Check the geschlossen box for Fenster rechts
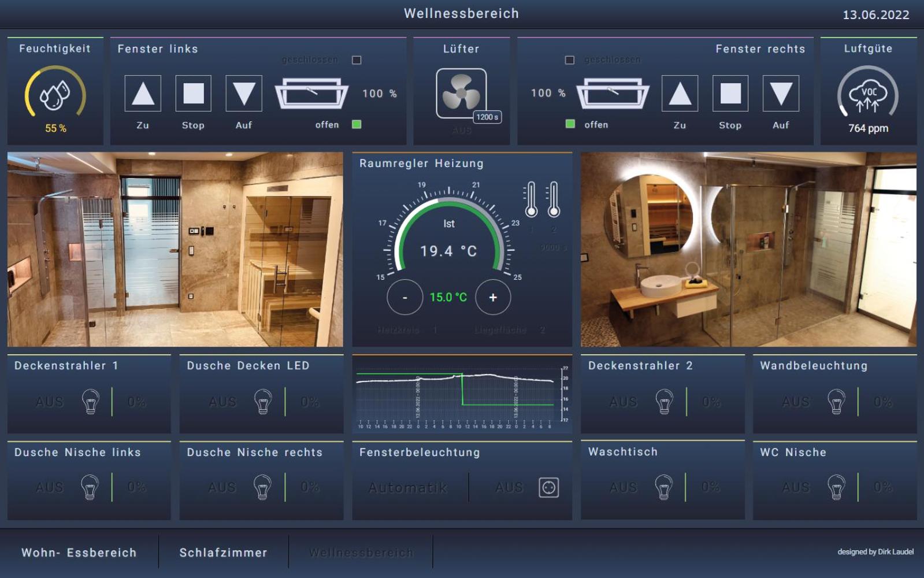The width and height of the screenshot is (924, 578). 570,60
